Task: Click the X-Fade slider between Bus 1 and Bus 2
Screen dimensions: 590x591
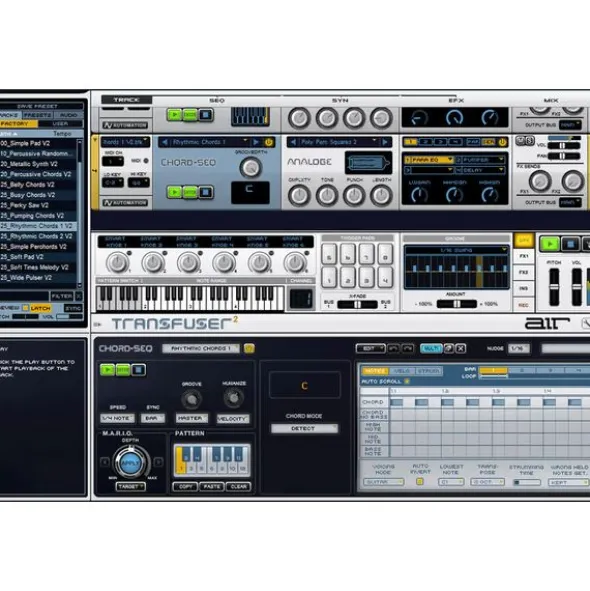Action: pyautogui.click(x=357, y=304)
